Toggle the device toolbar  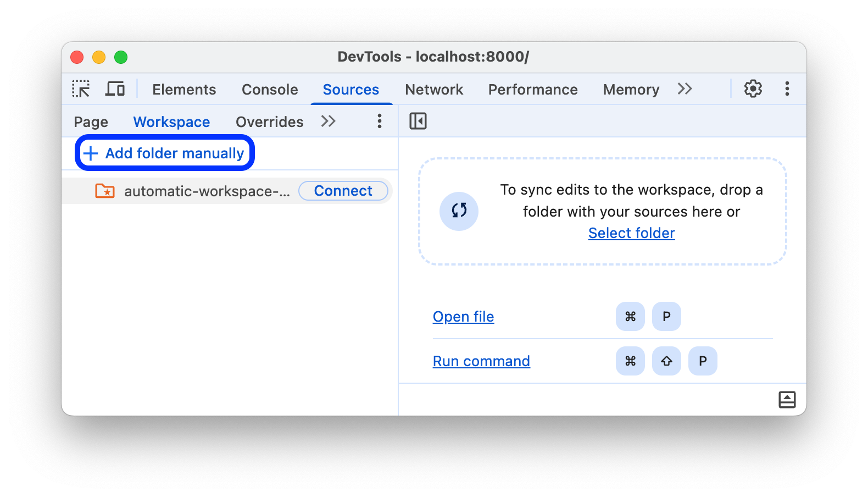click(x=114, y=88)
